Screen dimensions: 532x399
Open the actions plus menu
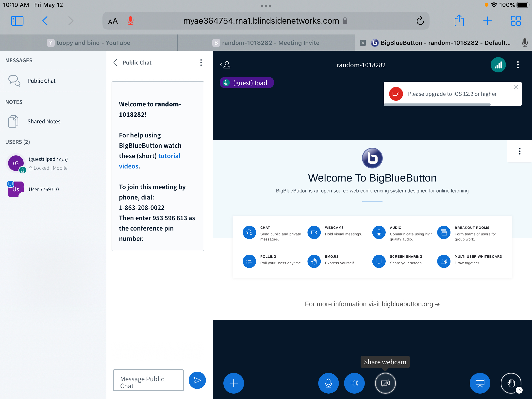point(233,383)
